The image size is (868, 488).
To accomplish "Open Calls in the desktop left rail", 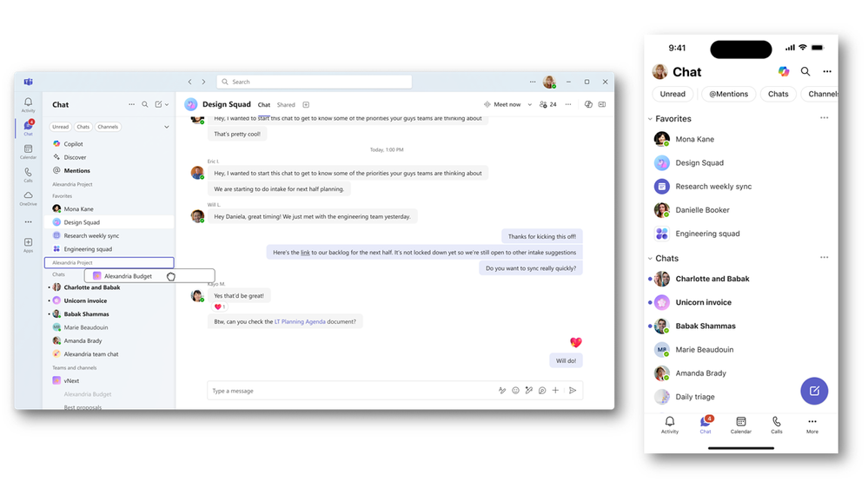I will [x=28, y=175].
